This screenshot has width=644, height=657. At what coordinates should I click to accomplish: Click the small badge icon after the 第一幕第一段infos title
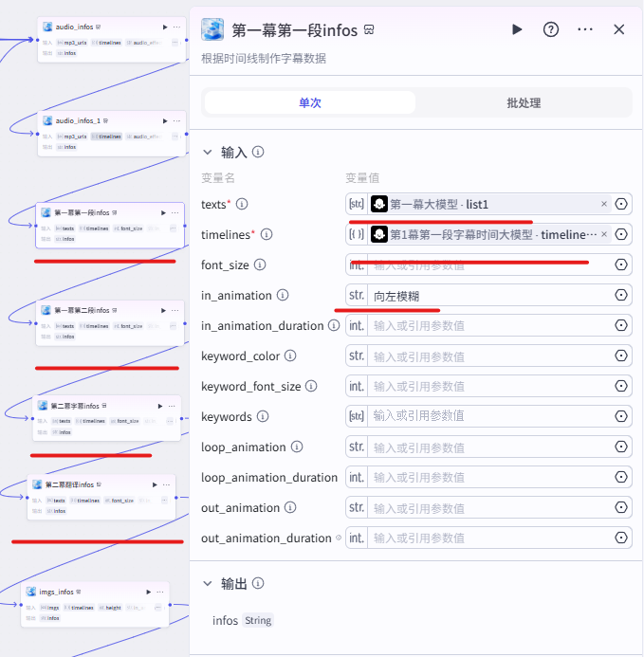click(369, 29)
